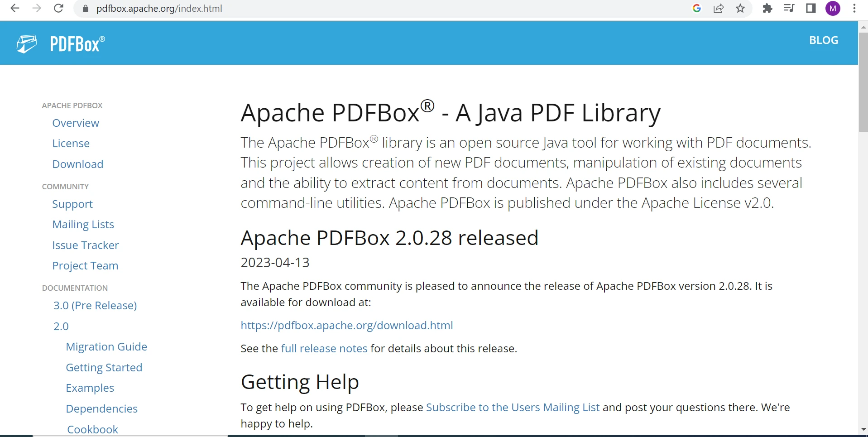Click the 'Getting Help' heading

click(x=300, y=382)
